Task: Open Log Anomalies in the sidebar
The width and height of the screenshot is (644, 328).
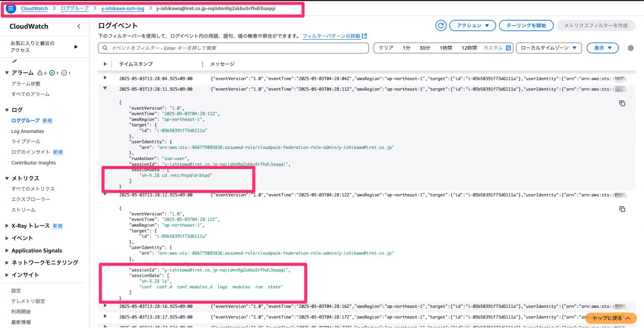Action: 28,131
